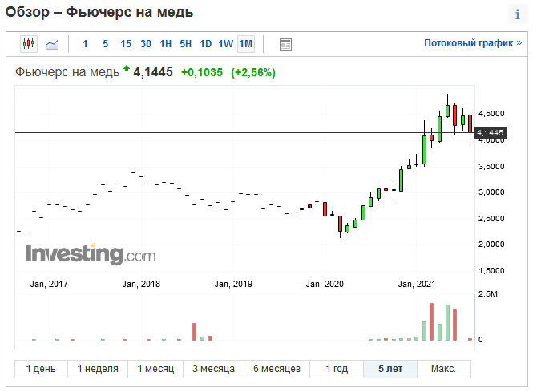Image resolution: width=537 pixels, height=392 pixels.
Task: Set interval to 5 minutes
Action: click(x=106, y=44)
